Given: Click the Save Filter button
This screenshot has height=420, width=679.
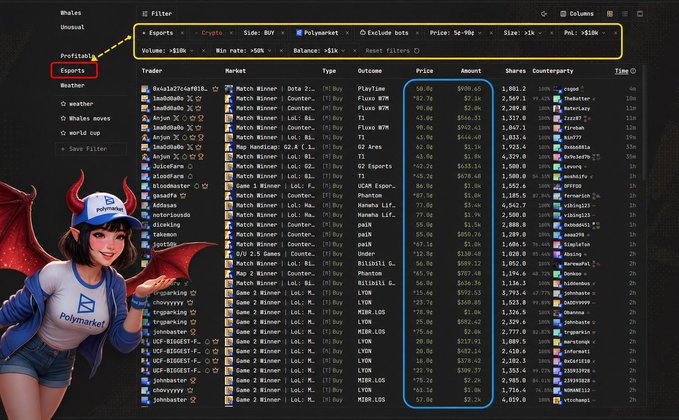Looking at the screenshot, I should pyautogui.click(x=91, y=149).
